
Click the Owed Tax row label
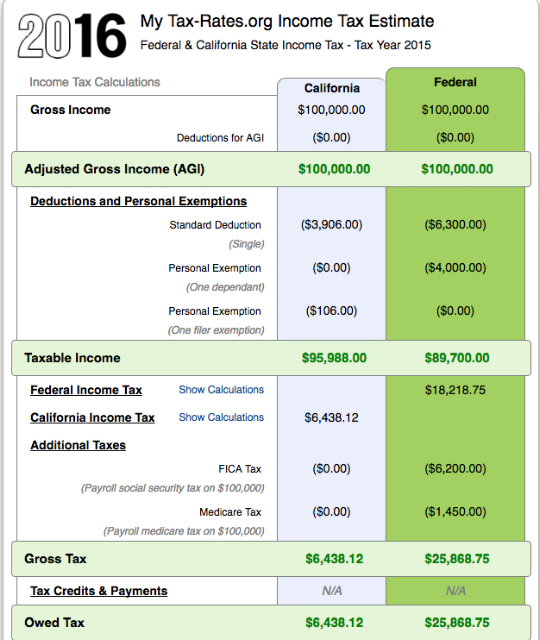coord(54,623)
